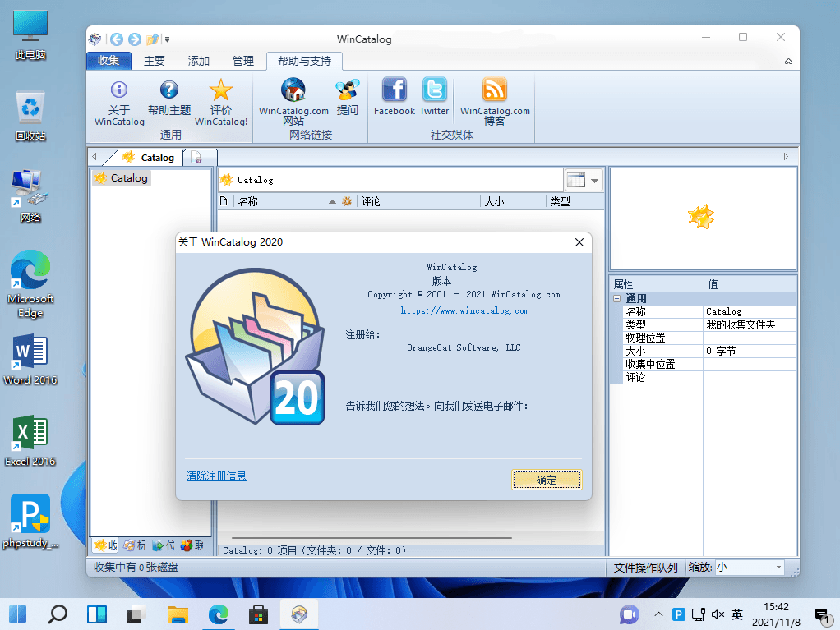Switch to the 标 tags panel icon

tap(135, 545)
